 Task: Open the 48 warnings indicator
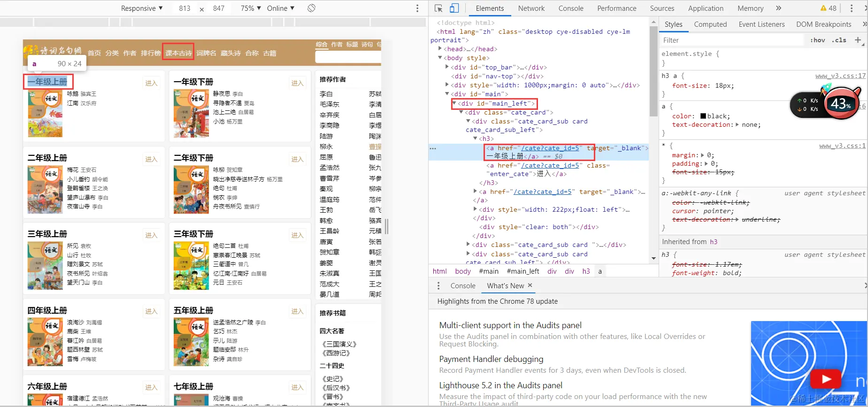[829, 8]
